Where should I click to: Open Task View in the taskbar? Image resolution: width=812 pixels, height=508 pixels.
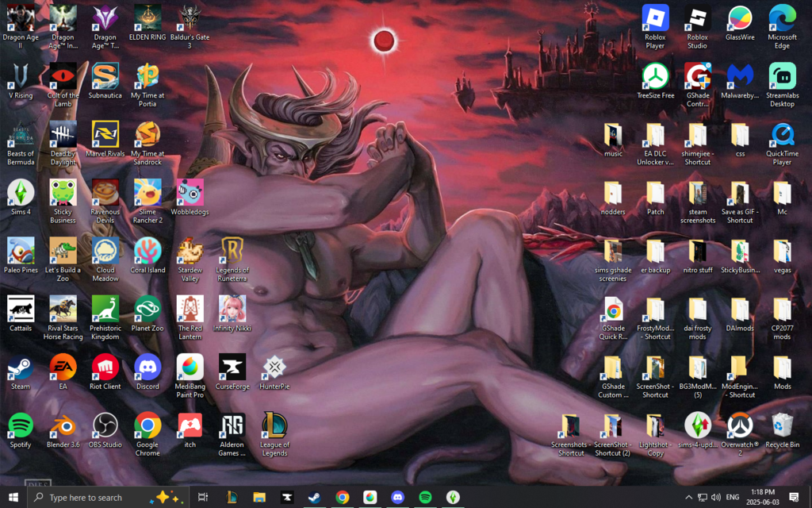point(203,497)
